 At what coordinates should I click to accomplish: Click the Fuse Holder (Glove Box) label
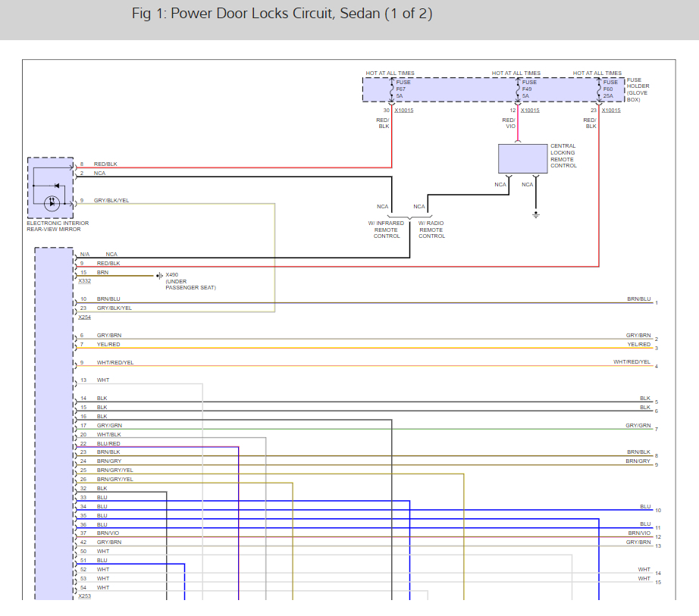tap(638, 90)
